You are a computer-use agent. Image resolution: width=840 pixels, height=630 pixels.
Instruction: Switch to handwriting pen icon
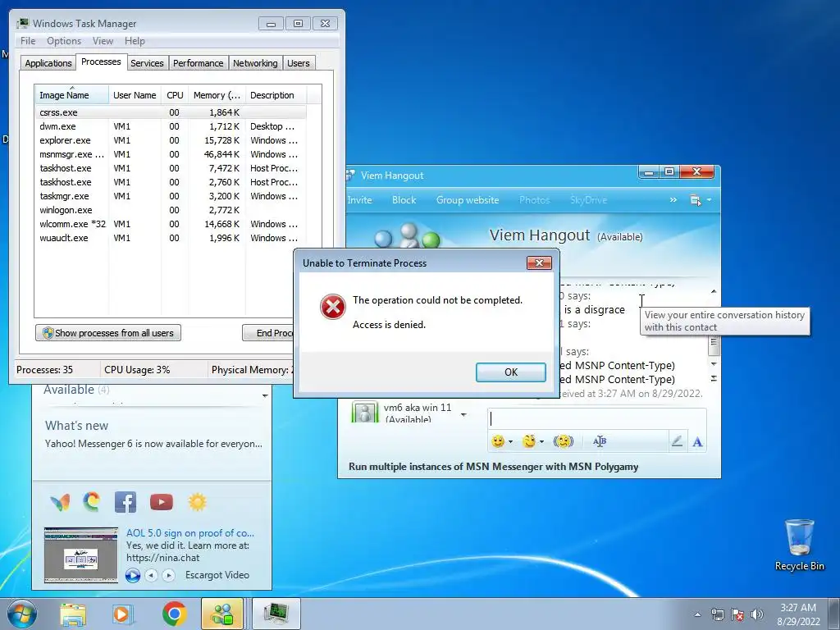[x=677, y=441]
